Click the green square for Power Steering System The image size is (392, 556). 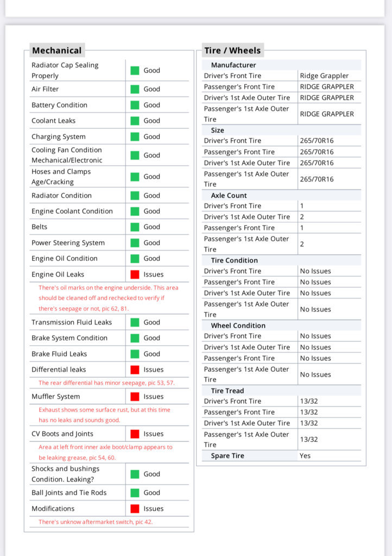pos(135,242)
